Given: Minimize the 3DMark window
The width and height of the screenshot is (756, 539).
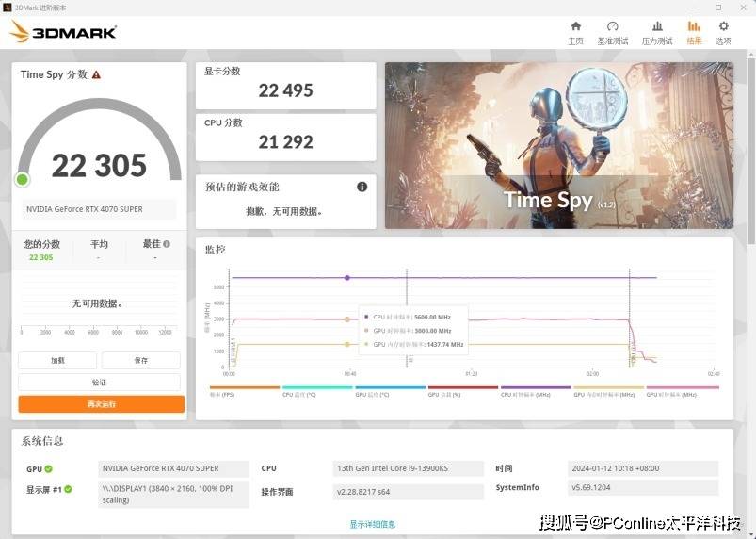Looking at the screenshot, I should click(x=694, y=8).
